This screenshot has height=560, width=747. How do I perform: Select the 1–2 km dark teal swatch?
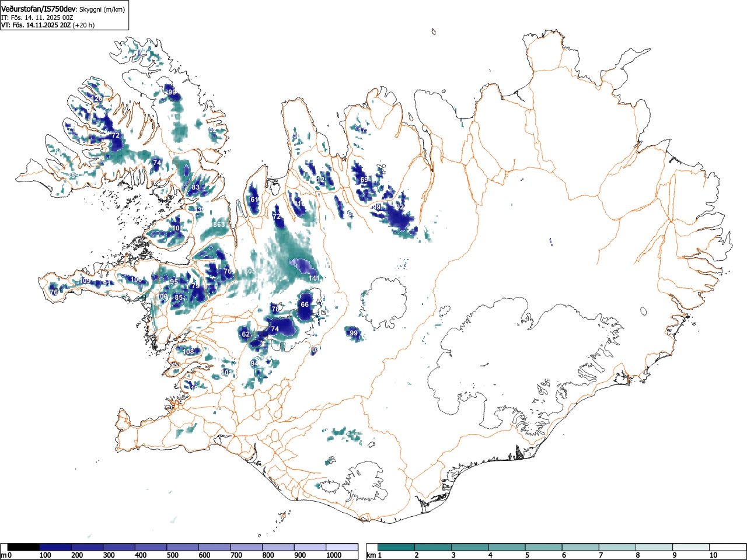tap(397, 547)
